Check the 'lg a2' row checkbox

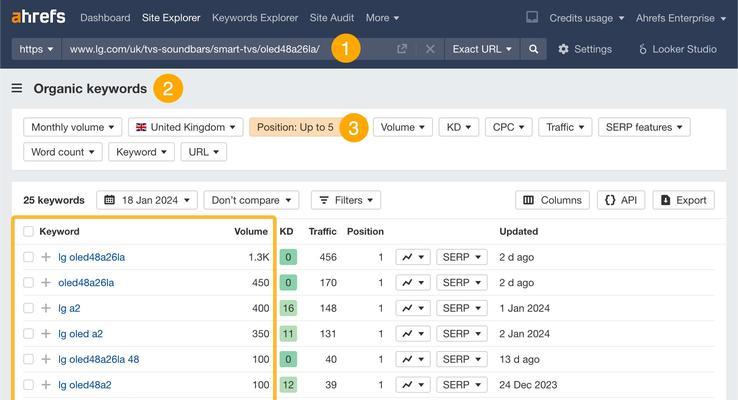(x=28, y=308)
